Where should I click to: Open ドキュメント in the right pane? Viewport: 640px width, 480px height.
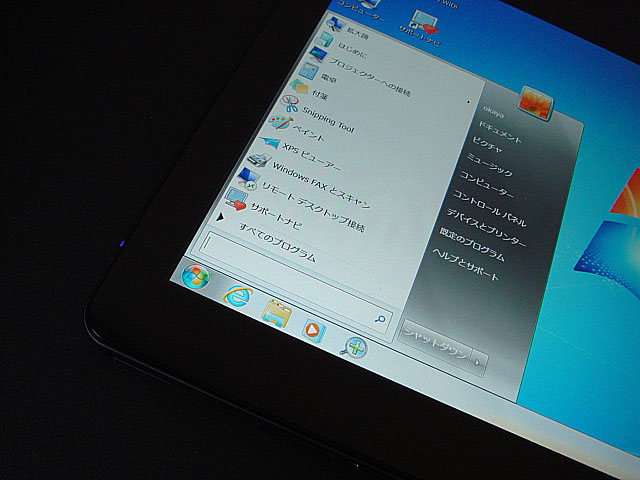pos(500,131)
